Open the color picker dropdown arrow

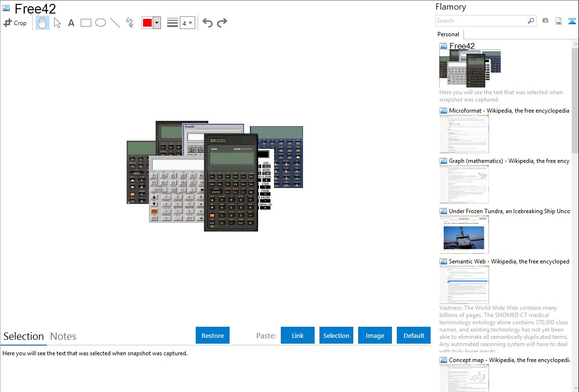(157, 23)
